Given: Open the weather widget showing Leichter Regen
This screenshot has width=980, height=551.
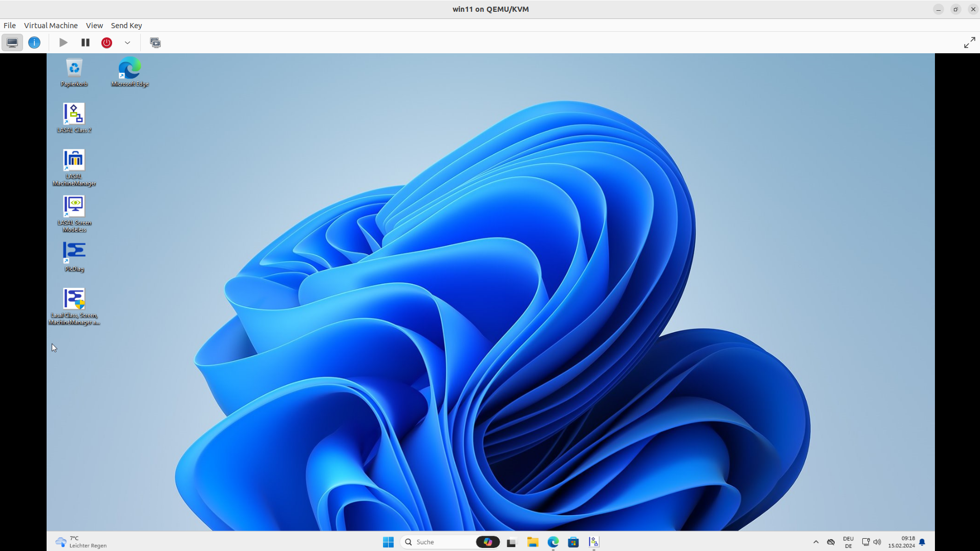Looking at the screenshot, I should tap(81, 542).
